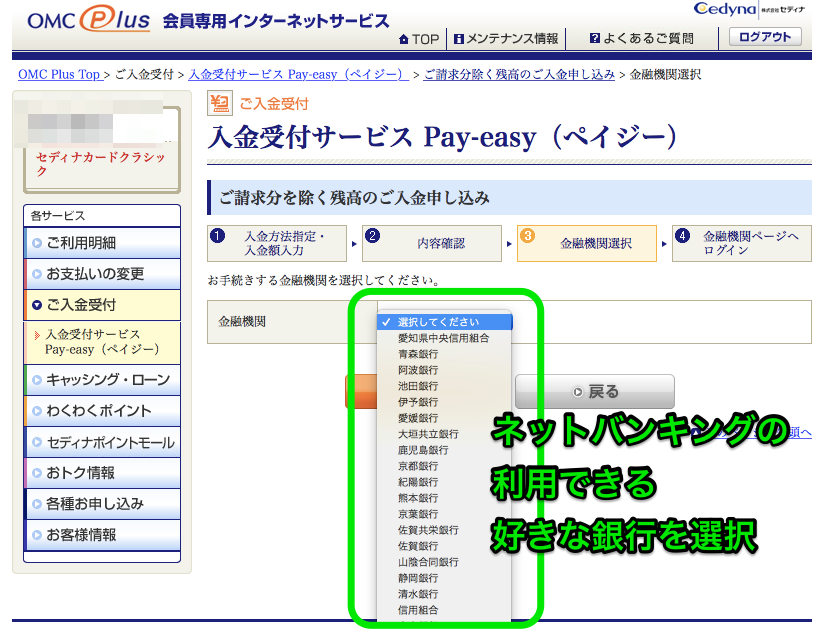Open OMC Plus Top breadcrumb link
The width and height of the screenshot is (820, 629).
(59, 74)
